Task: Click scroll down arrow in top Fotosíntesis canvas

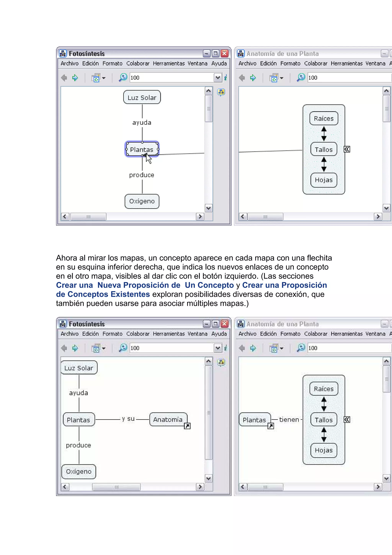Action: [x=208, y=208]
